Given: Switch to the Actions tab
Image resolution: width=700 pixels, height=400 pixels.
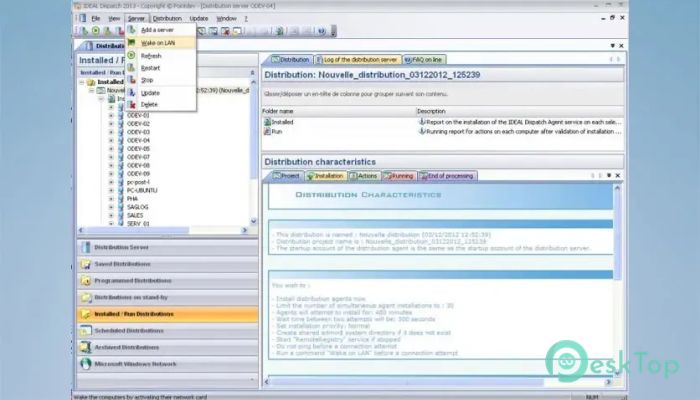Looking at the screenshot, I should point(364,176).
